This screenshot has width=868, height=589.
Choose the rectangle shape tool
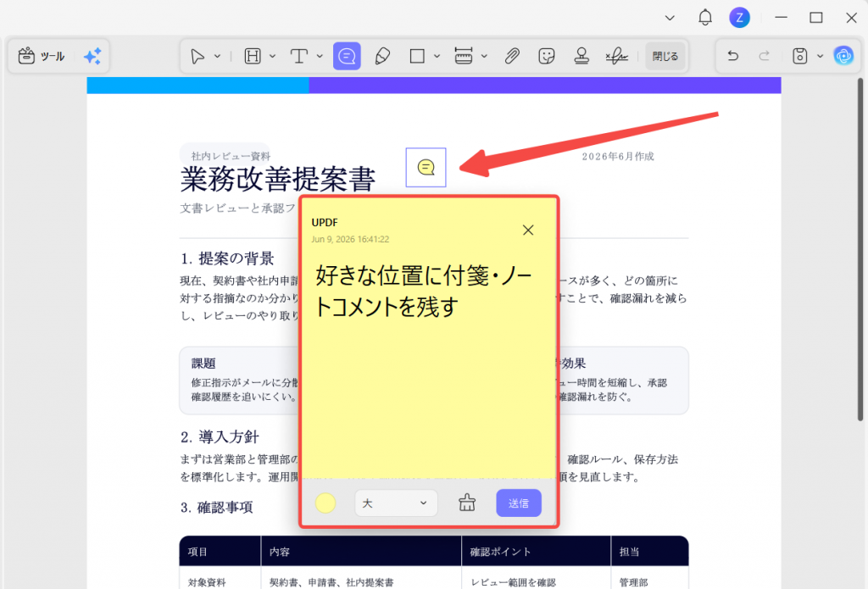coord(417,57)
